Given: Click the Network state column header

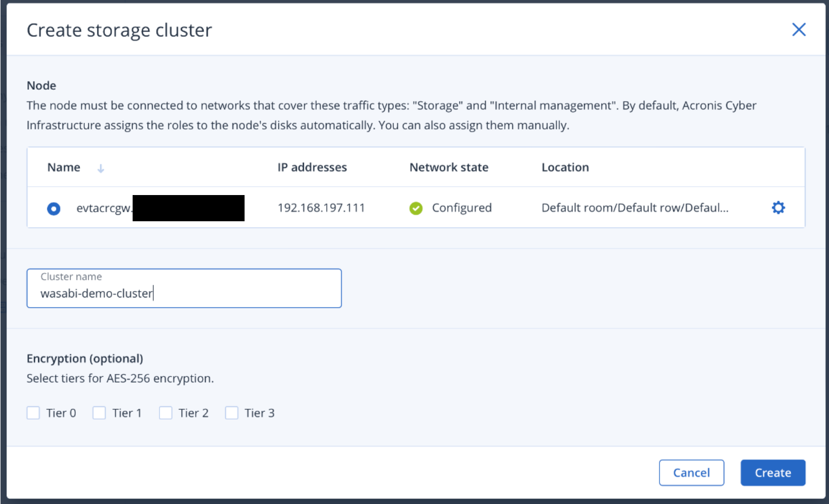Looking at the screenshot, I should pos(449,167).
